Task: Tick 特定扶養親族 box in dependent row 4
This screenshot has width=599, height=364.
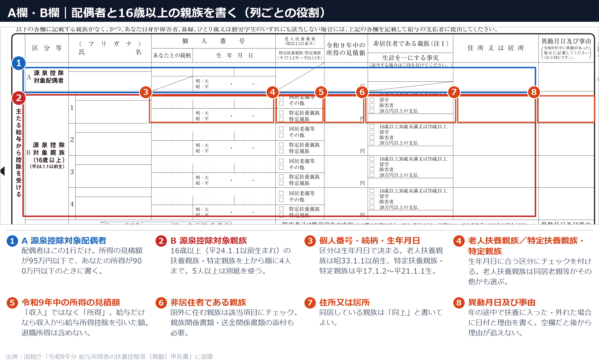Action: (281, 209)
